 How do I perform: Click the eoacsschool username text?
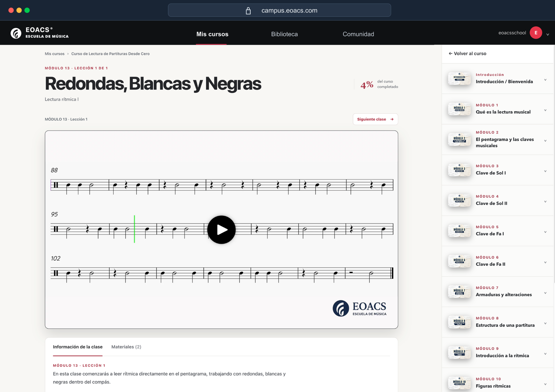pyautogui.click(x=512, y=33)
